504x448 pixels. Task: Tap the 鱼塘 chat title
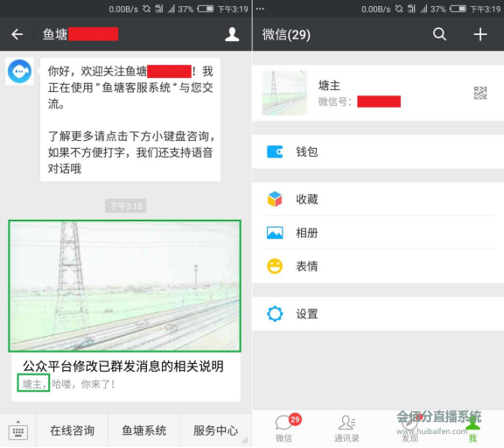(55, 34)
